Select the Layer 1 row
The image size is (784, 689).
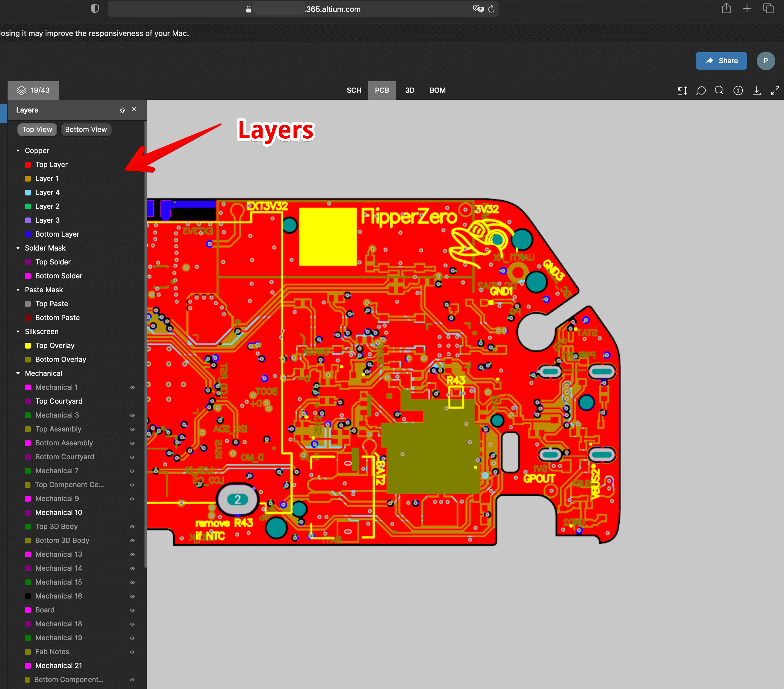tap(76, 179)
